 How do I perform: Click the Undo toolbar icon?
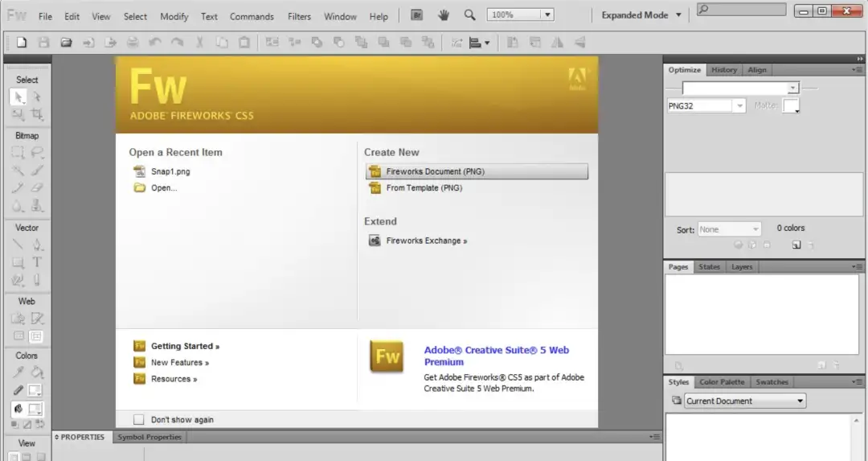[155, 42]
